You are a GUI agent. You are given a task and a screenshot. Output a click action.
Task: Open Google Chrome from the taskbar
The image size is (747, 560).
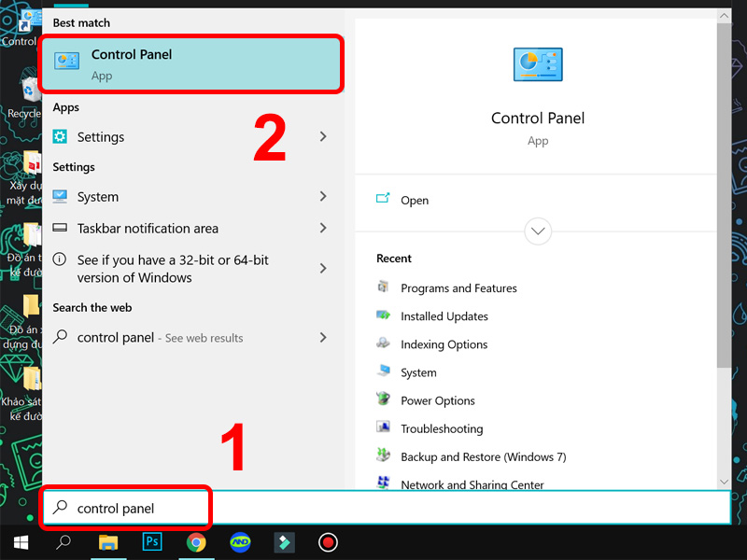(x=195, y=541)
